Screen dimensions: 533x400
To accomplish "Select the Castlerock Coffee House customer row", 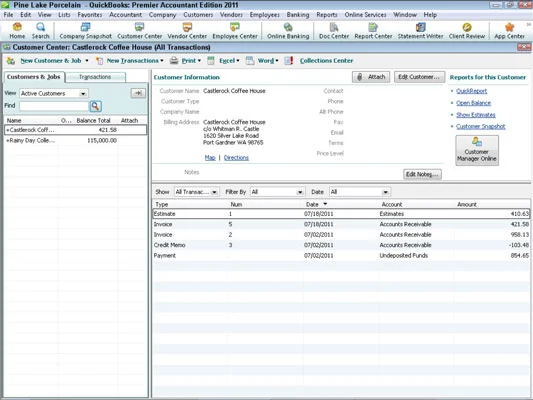I will click(x=75, y=130).
